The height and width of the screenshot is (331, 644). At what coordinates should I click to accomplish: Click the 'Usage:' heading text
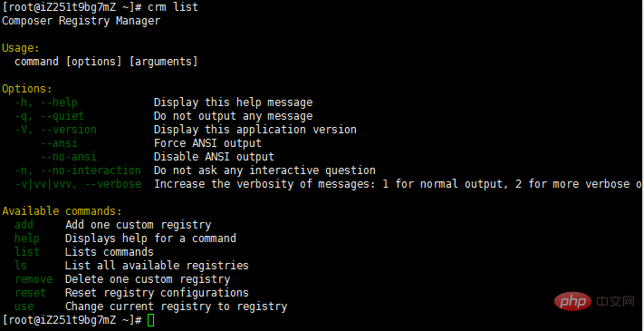21,48
